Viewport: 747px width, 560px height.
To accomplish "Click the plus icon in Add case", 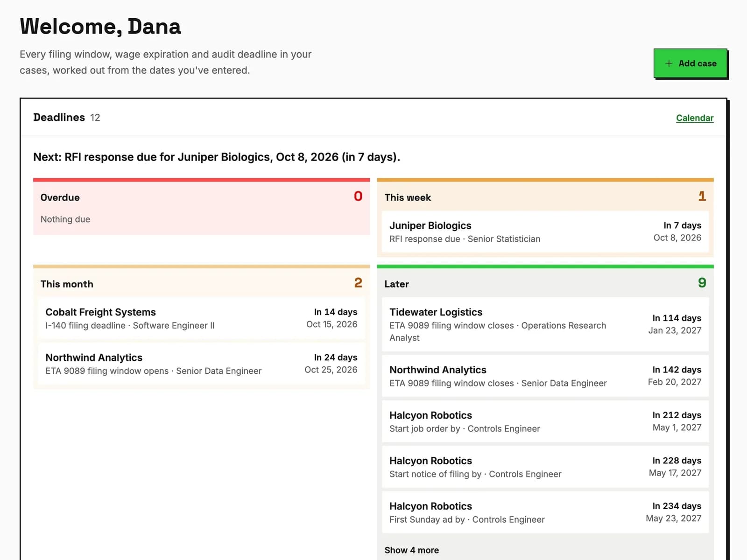I will click(x=669, y=63).
